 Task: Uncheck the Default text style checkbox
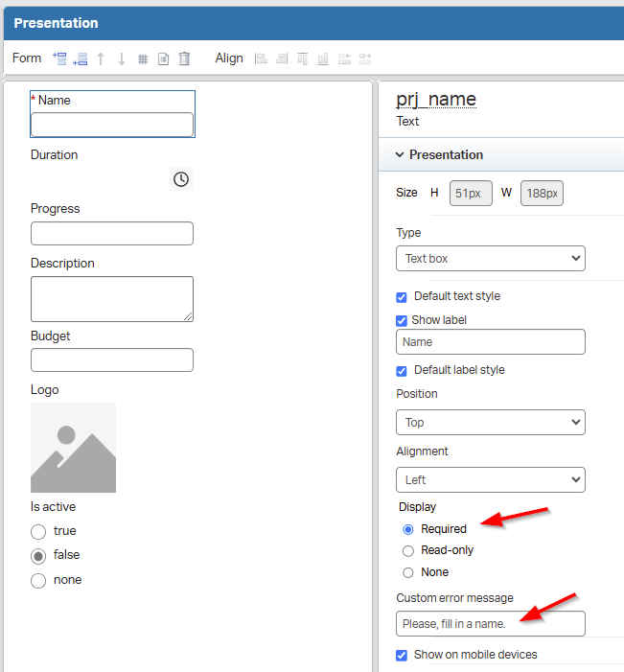(x=403, y=296)
